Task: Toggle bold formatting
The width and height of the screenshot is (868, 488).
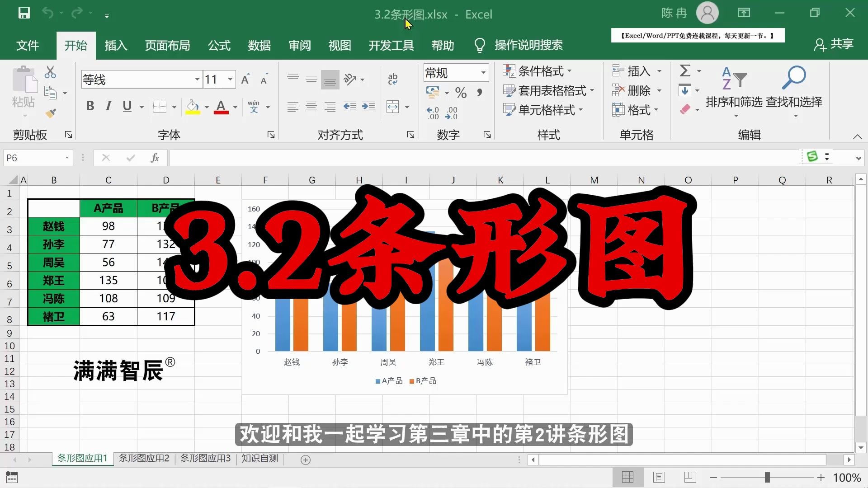Action: tap(90, 106)
